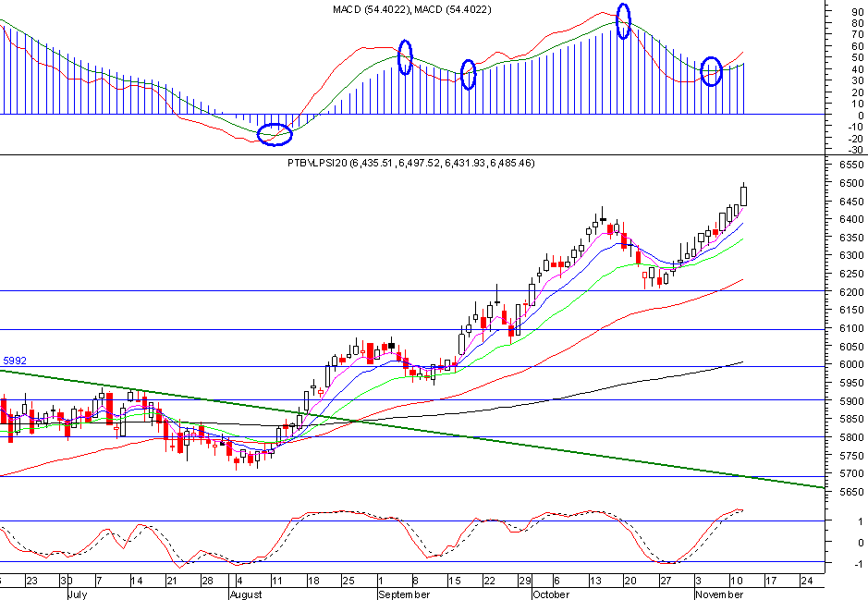Image resolution: width=868 pixels, height=600 pixels.
Task: Select the 50 value on MACD scale
Action: (x=858, y=58)
